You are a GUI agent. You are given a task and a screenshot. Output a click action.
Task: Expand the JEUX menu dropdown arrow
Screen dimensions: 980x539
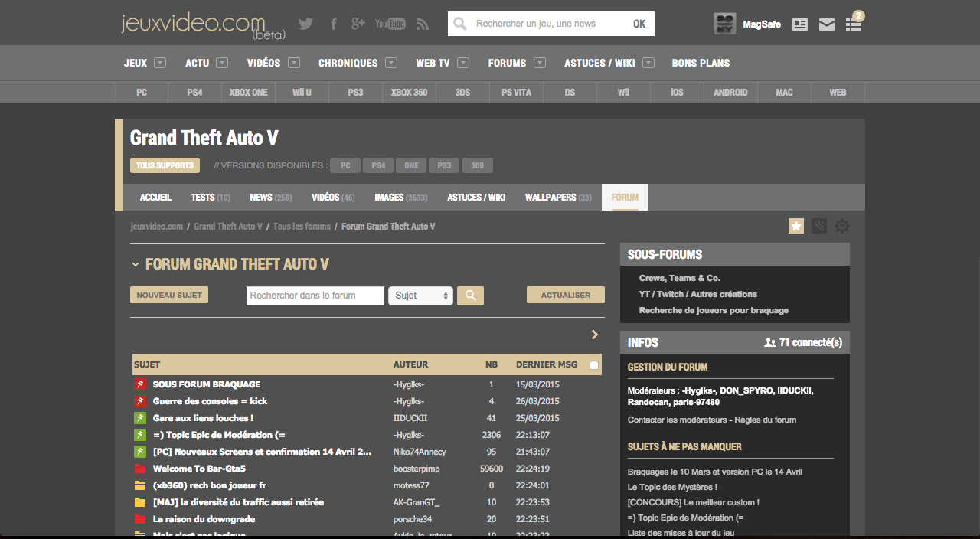[160, 63]
